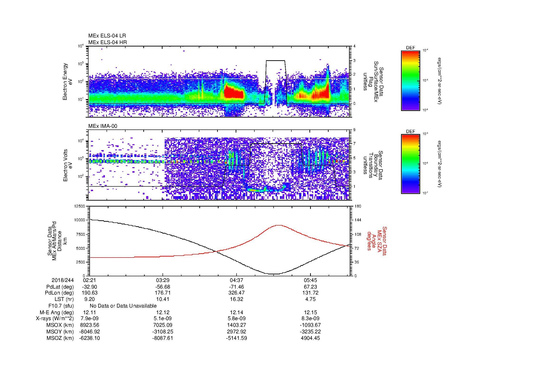
Task: Click LST value '4.75'
Action: pos(310,300)
